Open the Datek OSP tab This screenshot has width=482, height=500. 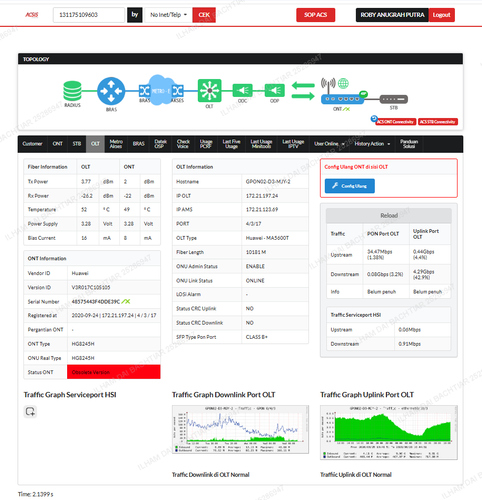point(160,144)
